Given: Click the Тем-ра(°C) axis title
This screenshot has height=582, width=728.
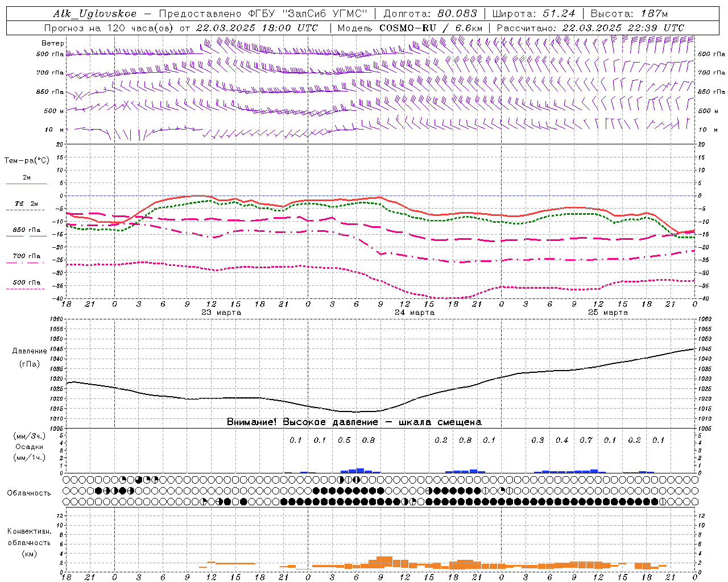Looking at the screenshot, I should pyautogui.click(x=27, y=161).
